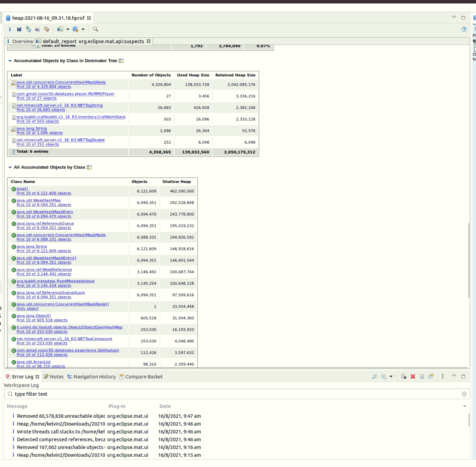
Task: Open the OQL query editor icon
Action: [37, 29]
